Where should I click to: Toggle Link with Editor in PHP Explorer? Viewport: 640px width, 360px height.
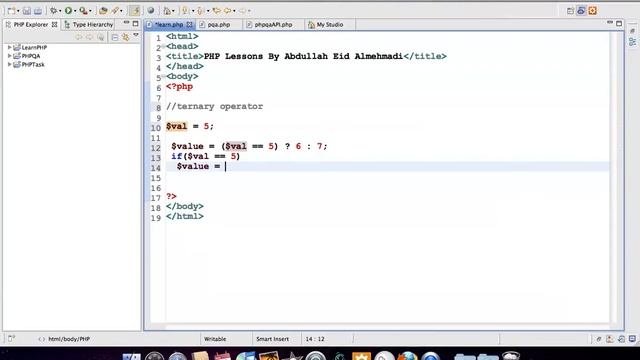(x=126, y=37)
